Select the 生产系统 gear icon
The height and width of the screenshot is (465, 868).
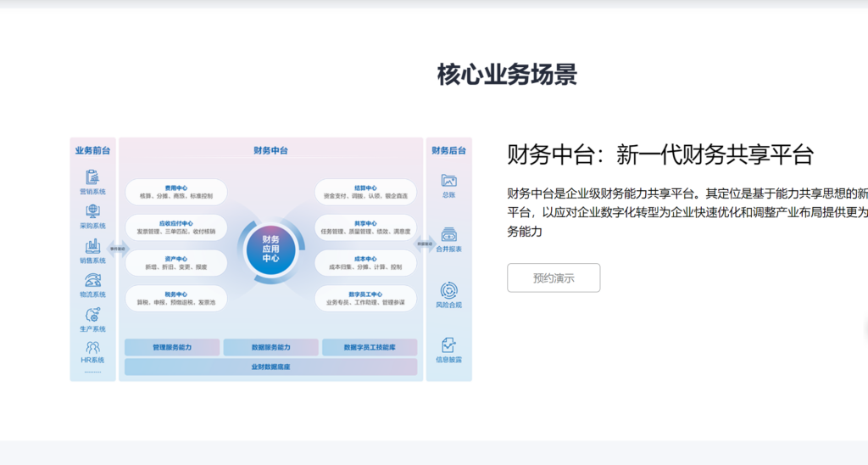[x=92, y=315]
